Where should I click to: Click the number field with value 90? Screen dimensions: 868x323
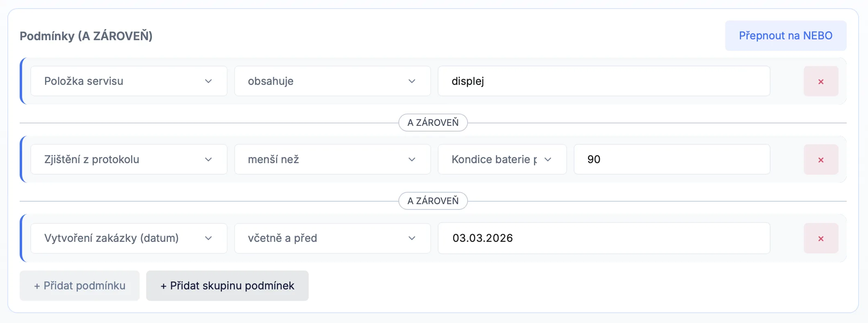671,159
